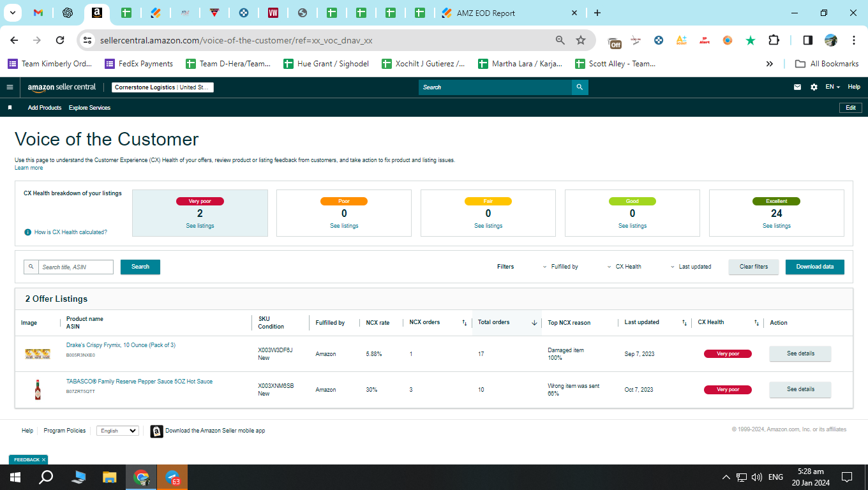
Task: See details for Drake's Crispy Frymix
Action: click(800, 353)
